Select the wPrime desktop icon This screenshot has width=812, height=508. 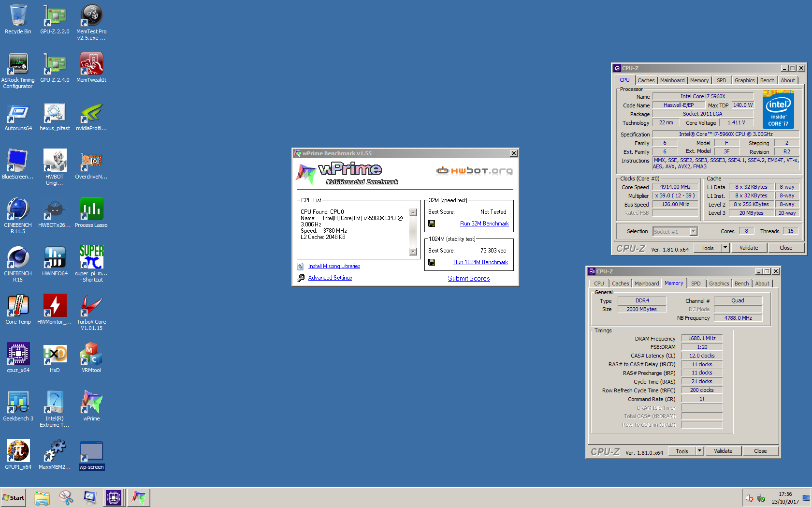click(91, 406)
